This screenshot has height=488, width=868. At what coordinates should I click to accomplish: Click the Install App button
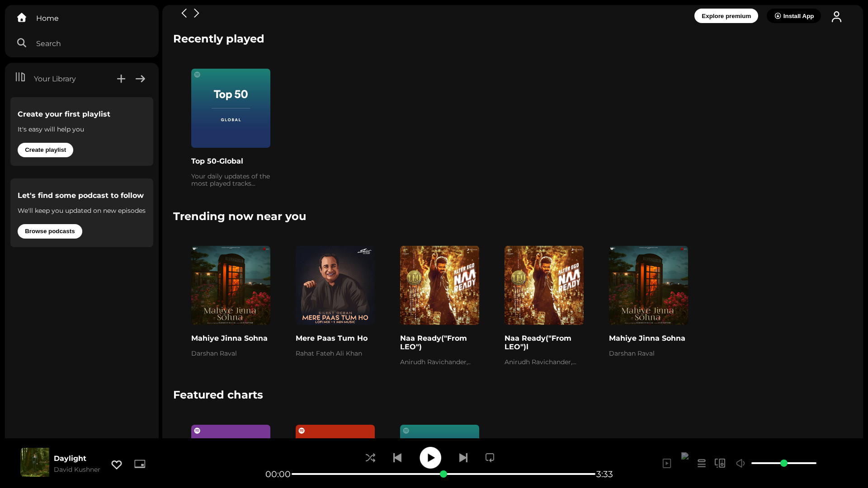(x=794, y=16)
